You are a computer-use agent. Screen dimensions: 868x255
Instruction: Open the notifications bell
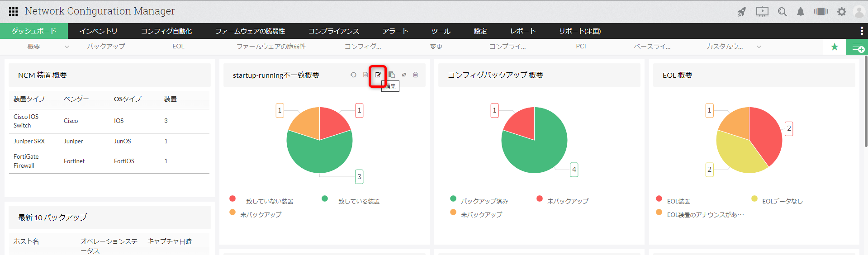point(800,12)
